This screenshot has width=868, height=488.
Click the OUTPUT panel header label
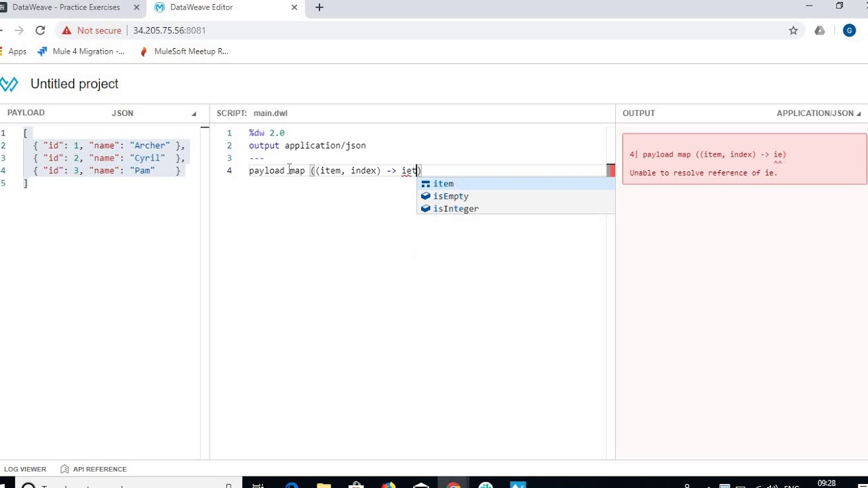tap(639, 113)
